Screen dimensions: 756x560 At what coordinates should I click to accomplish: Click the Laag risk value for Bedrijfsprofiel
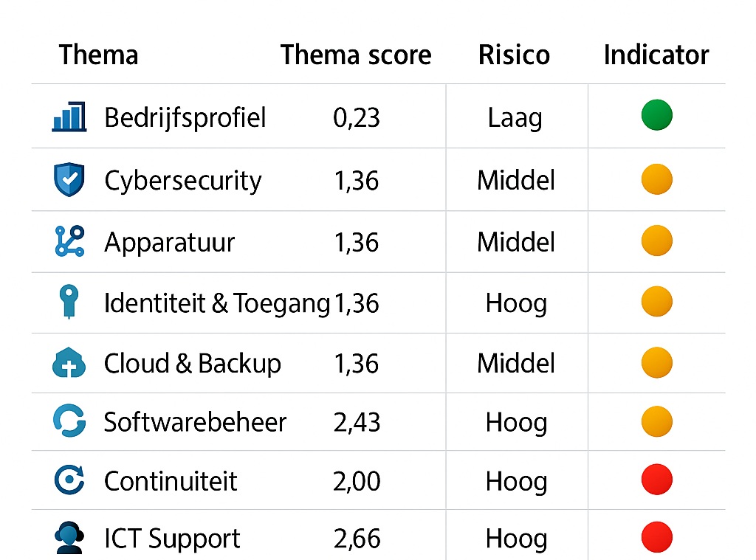click(515, 117)
